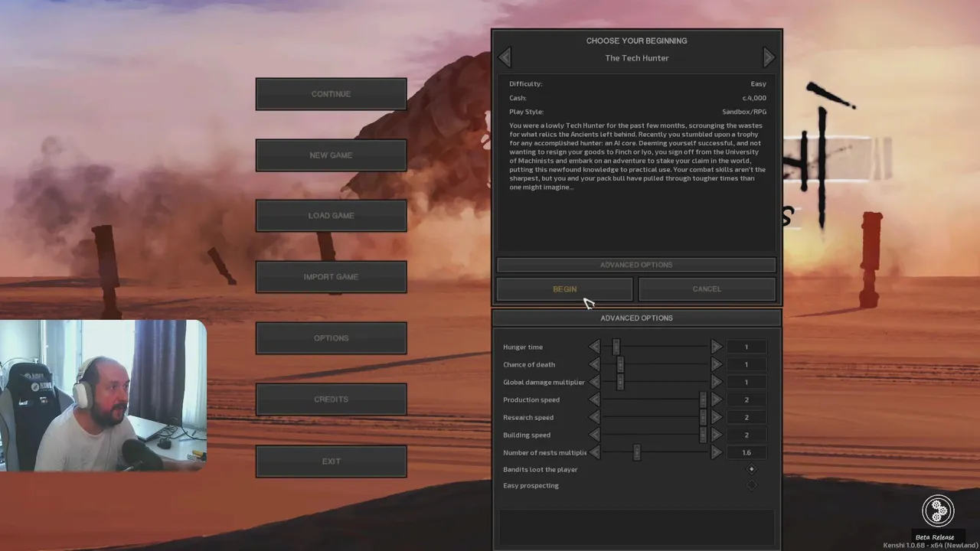Open Options from the main menu
Viewport: 980px width, 551px height.
[331, 338]
